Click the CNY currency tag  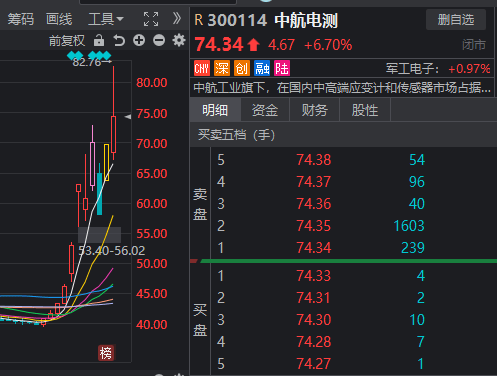pos(202,68)
